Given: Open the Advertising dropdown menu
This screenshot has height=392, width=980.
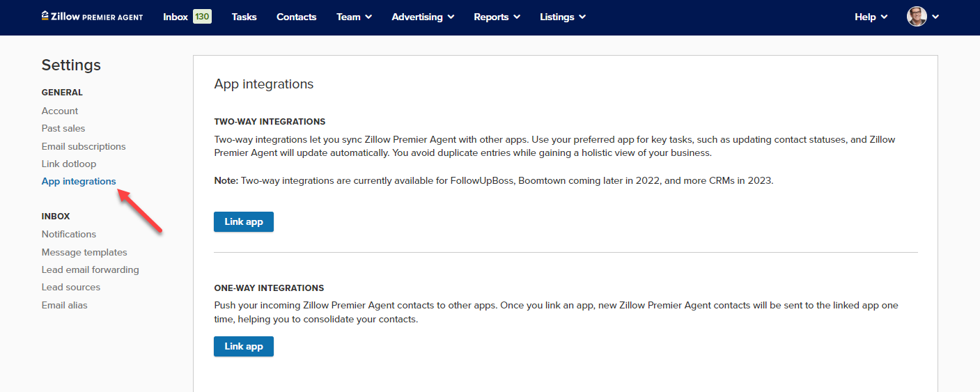Looking at the screenshot, I should (423, 17).
